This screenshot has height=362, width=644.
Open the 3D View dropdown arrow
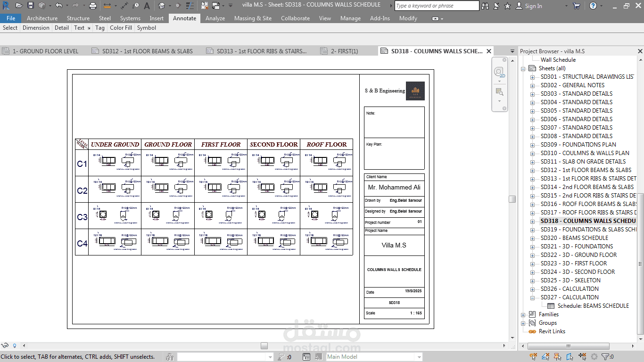(170, 6)
